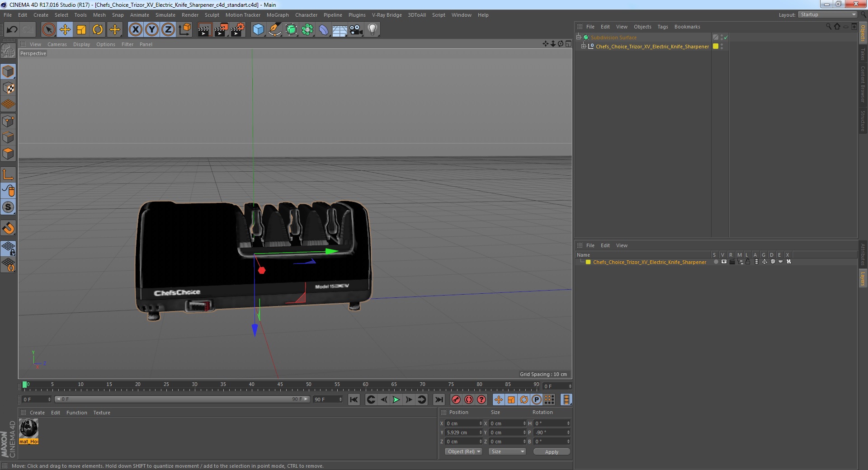868x470 pixels.
Task: Select the mat_Hor material thumbnail
Action: 29,428
